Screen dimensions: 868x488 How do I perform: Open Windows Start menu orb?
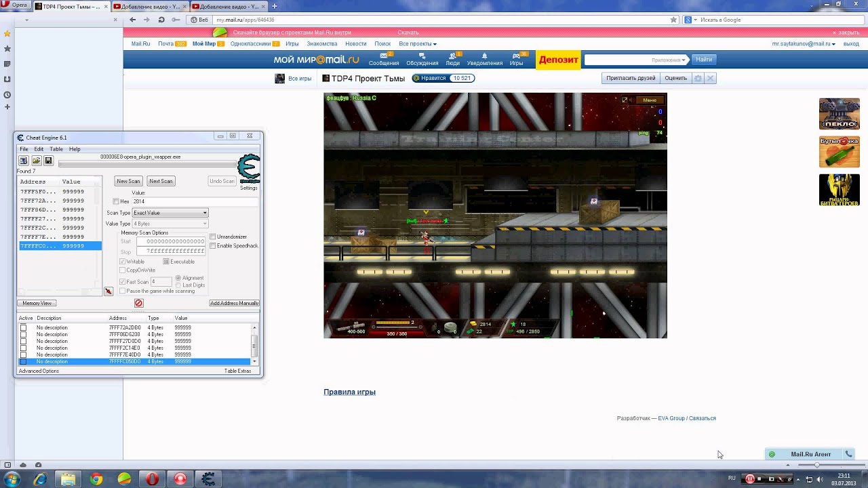click(12, 479)
